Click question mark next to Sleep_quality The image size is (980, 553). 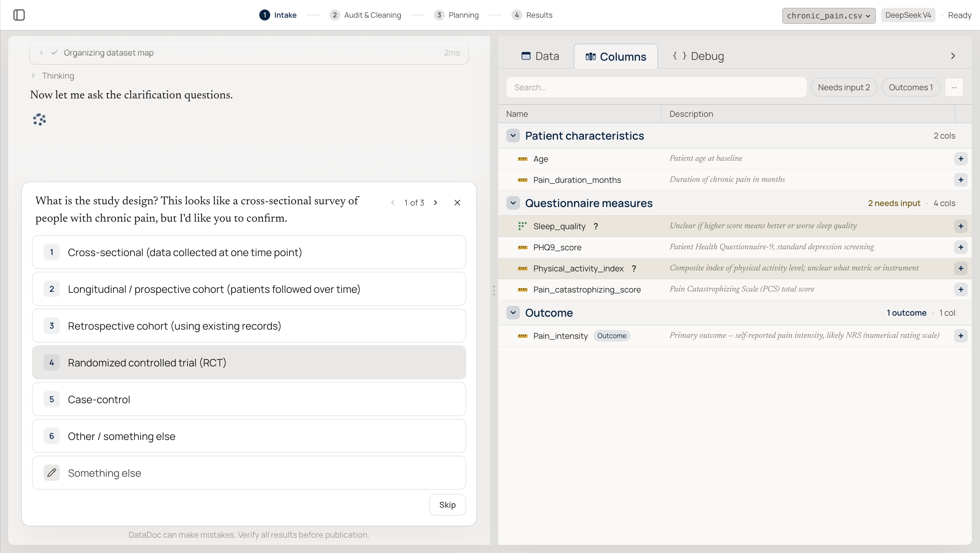pos(596,226)
